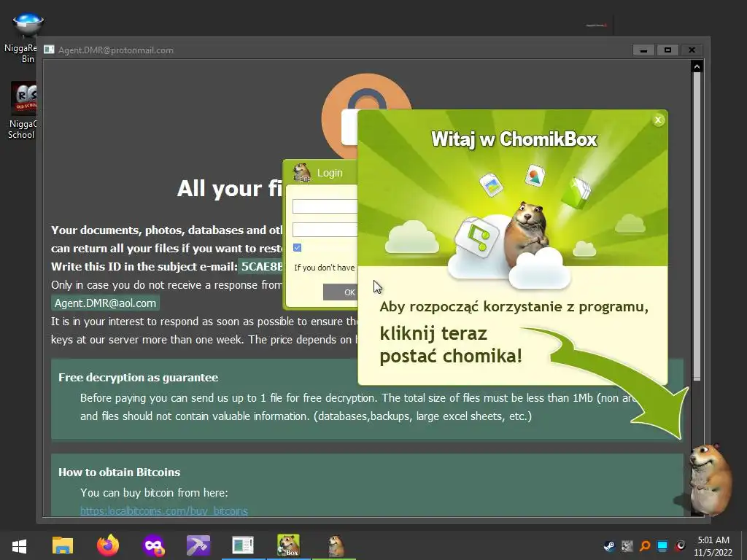Close the Agent.DMR@protonmail.com window

[x=692, y=50]
